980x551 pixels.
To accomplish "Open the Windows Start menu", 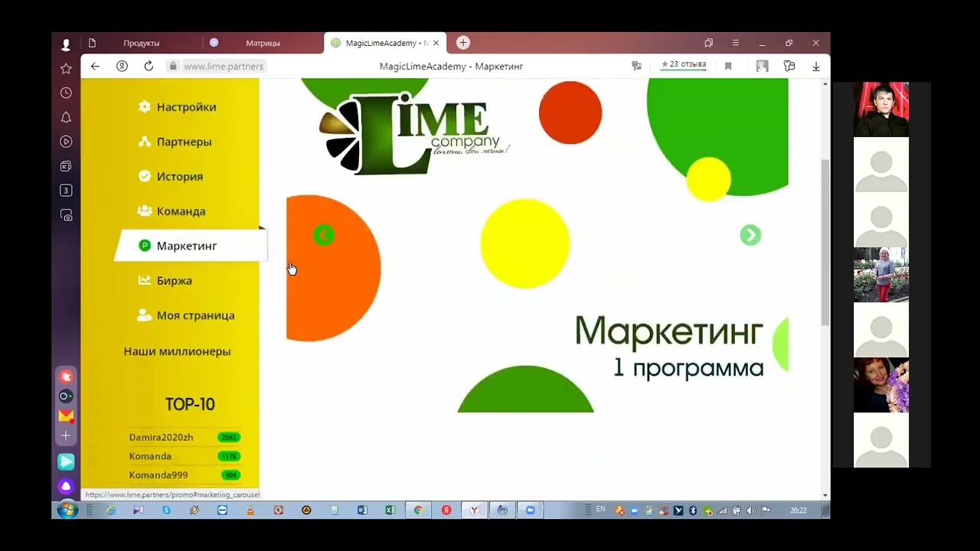I will 67,510.
